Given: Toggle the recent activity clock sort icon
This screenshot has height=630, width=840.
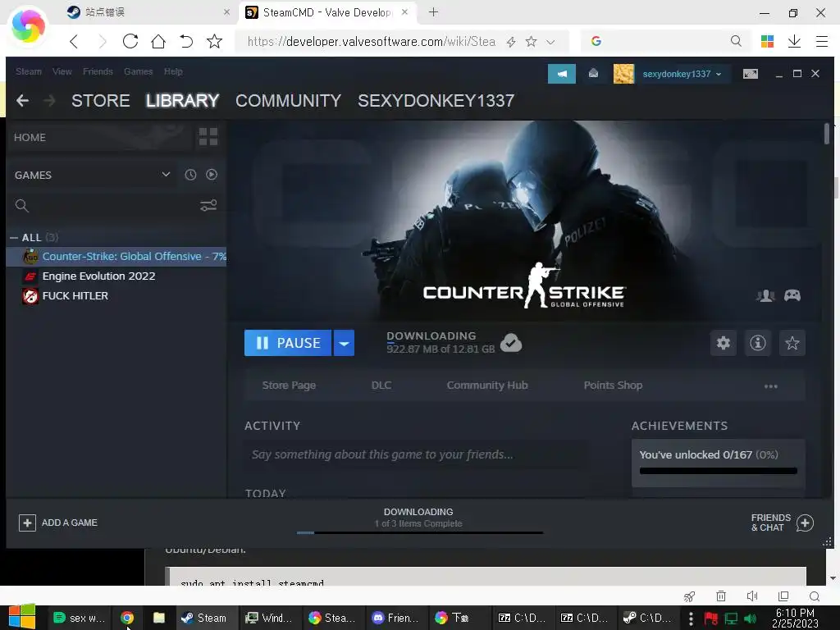Looking at the screenshot, I should (190, 175).
